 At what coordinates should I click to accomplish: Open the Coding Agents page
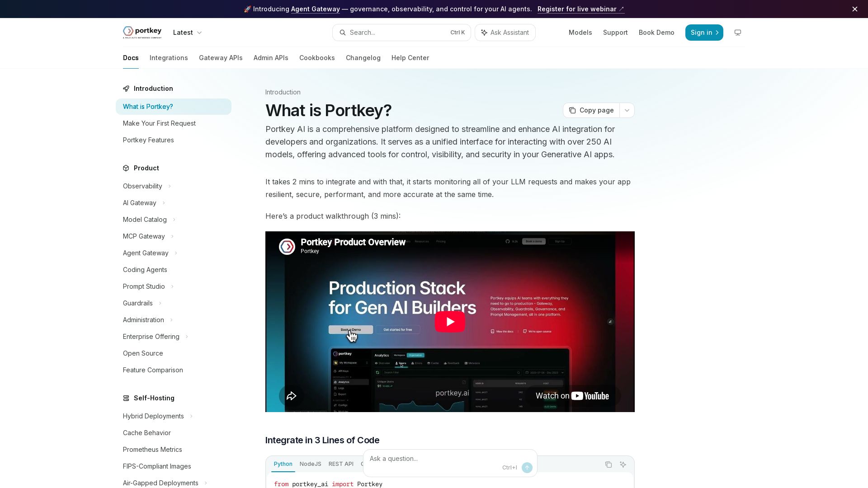pos(173,270)
